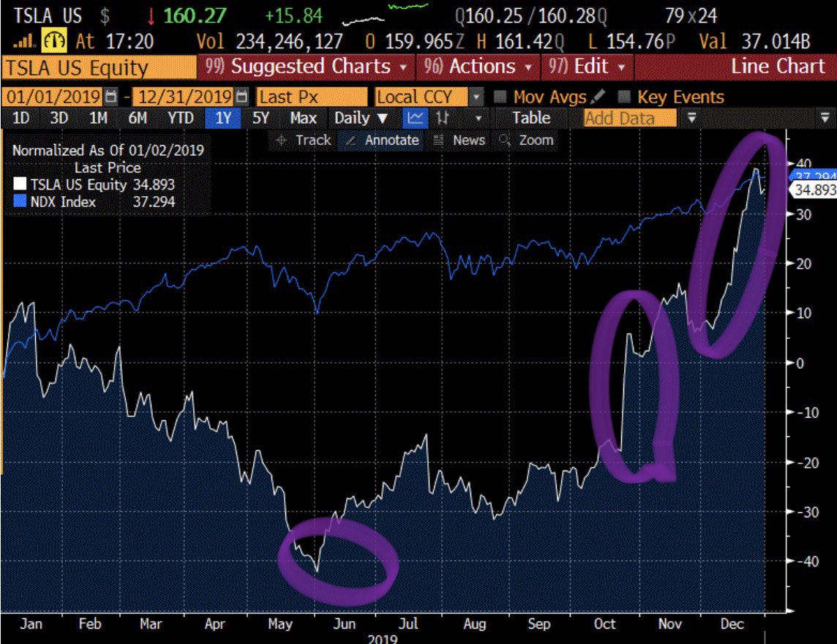
Task: Select the line chart type icon
Action: pyautogui.click(x=415, y=118)
